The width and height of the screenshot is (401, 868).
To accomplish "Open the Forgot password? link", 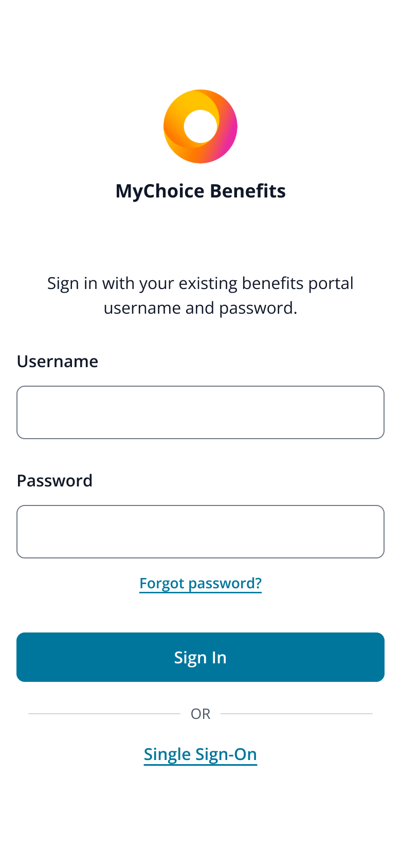I will coord(200,583).
